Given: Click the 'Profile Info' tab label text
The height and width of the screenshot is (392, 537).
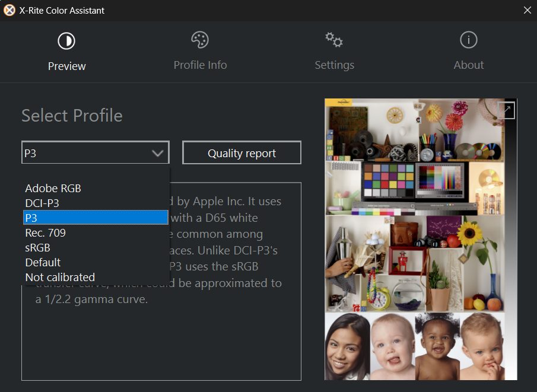Looking at the screenshot, I should point(200,65).
